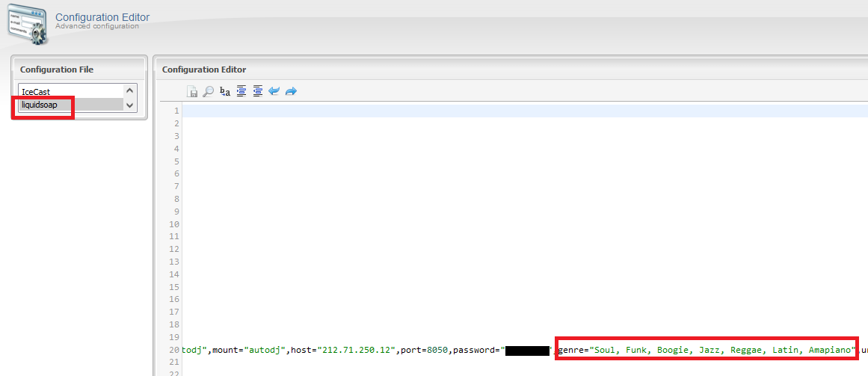This screenshot has height=376, width=868.
Task: Click the Configuration Editor panel header
Action: point(204,70)
